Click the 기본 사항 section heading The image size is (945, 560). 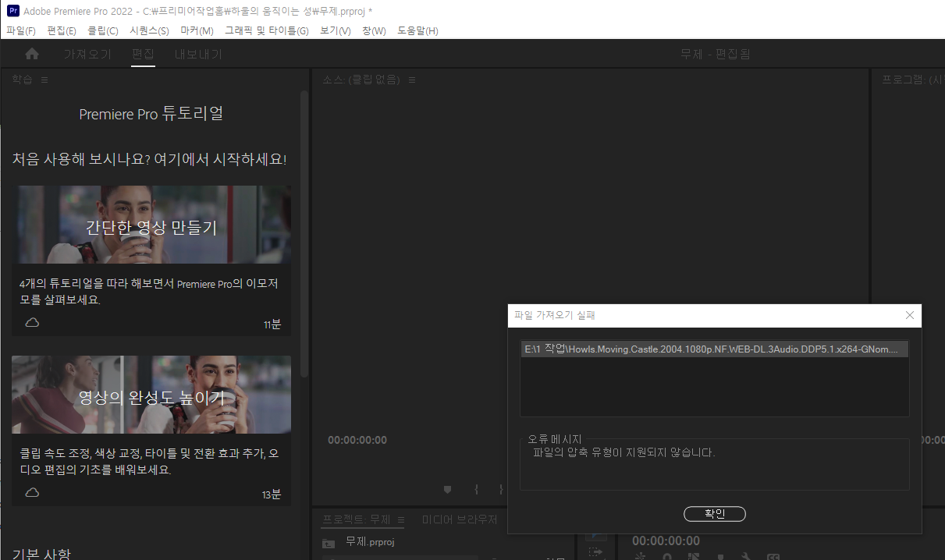click(41, 553)
